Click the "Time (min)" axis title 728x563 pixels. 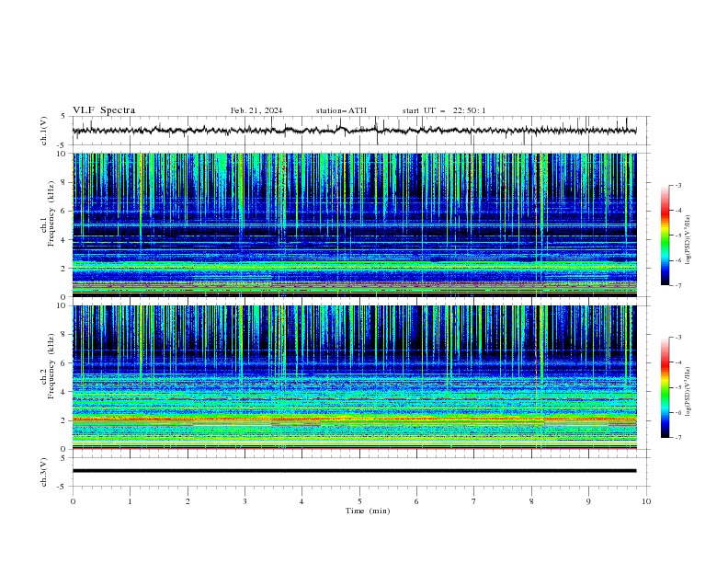pyautogui.click(x=368, y=511)
